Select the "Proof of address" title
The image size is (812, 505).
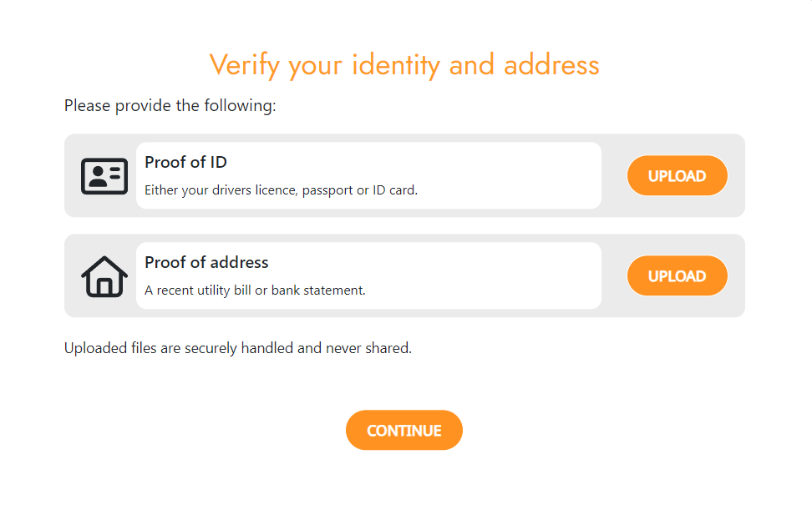pos(206,262)
